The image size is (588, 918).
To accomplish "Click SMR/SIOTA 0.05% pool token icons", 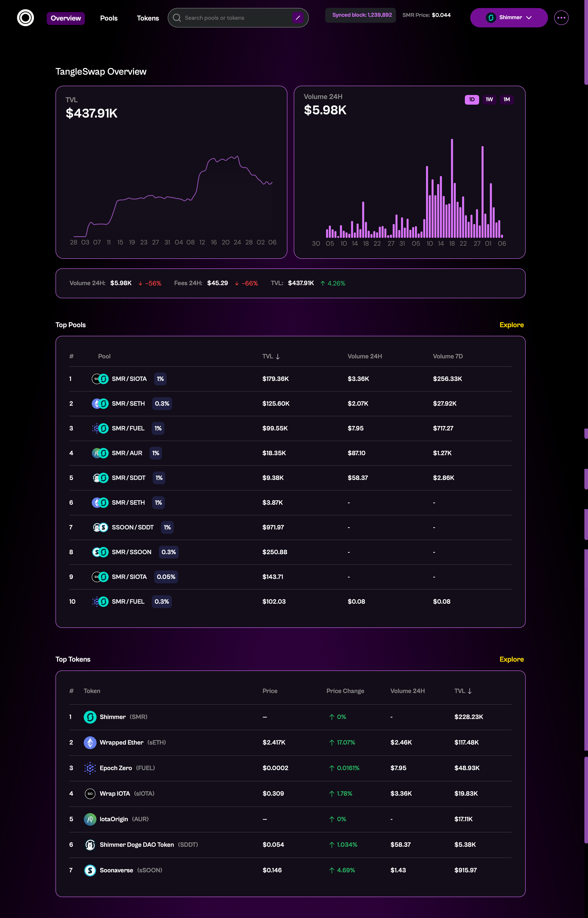I will (x=100, y=577).
